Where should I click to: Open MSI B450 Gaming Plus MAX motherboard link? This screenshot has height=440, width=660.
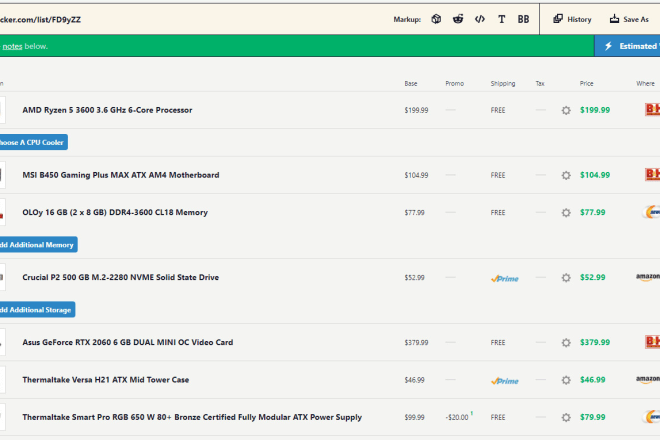point(121,175)
